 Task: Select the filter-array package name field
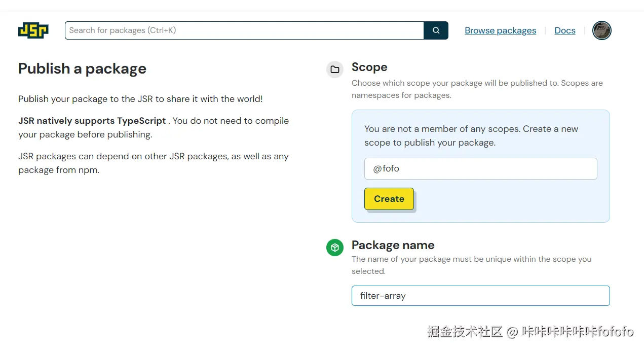(480, 296)
